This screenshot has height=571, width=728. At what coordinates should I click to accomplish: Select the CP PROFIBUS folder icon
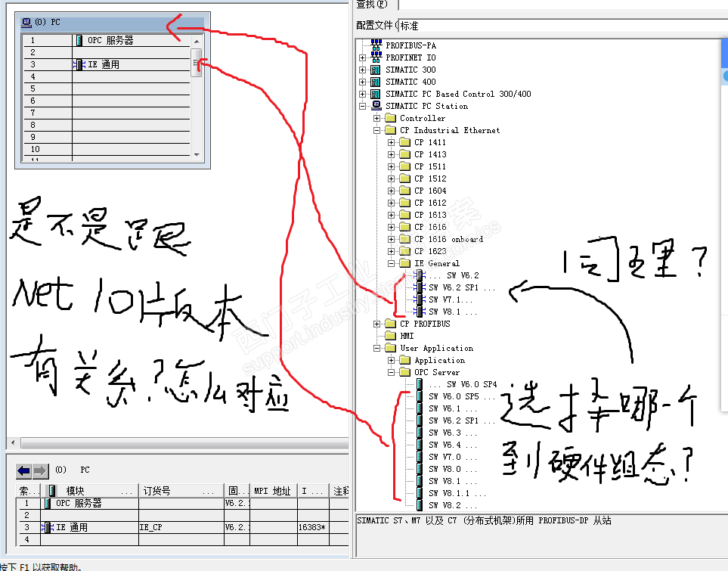point(391,324)
